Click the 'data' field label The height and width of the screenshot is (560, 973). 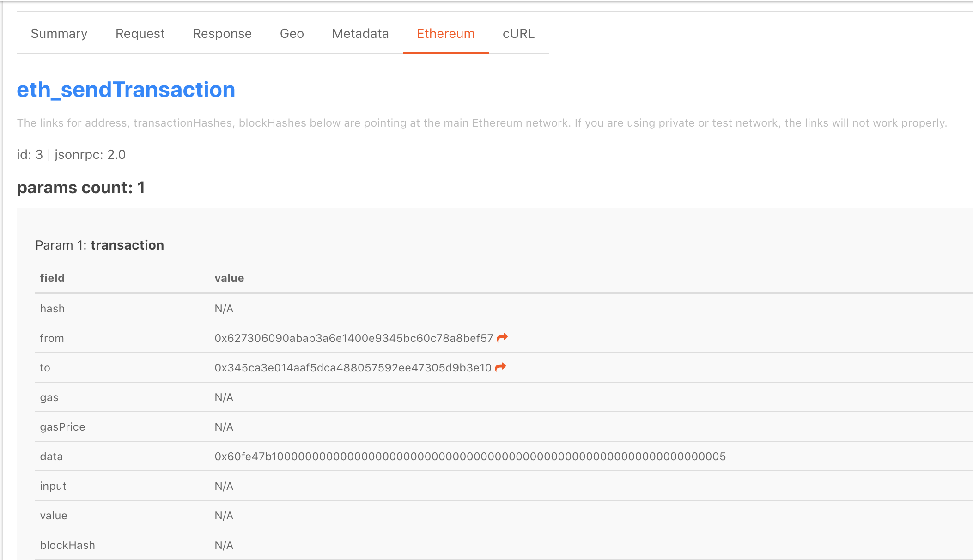click(51, 457)
